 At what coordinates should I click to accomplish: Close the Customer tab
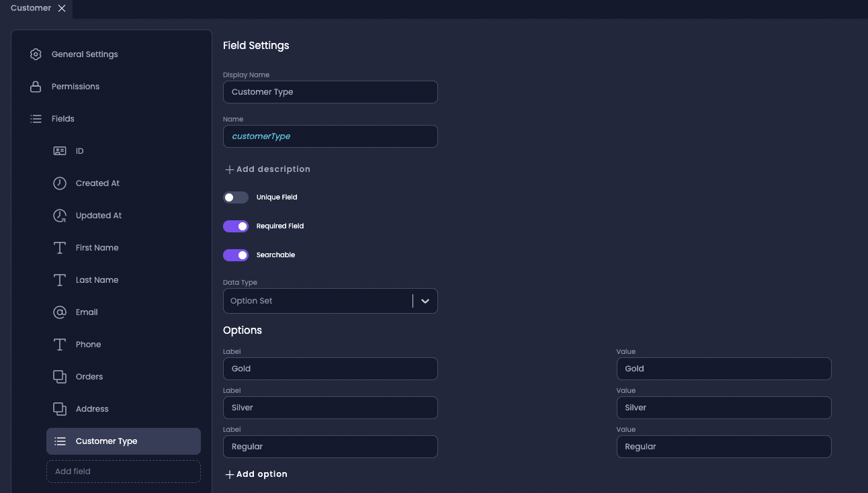62,8
